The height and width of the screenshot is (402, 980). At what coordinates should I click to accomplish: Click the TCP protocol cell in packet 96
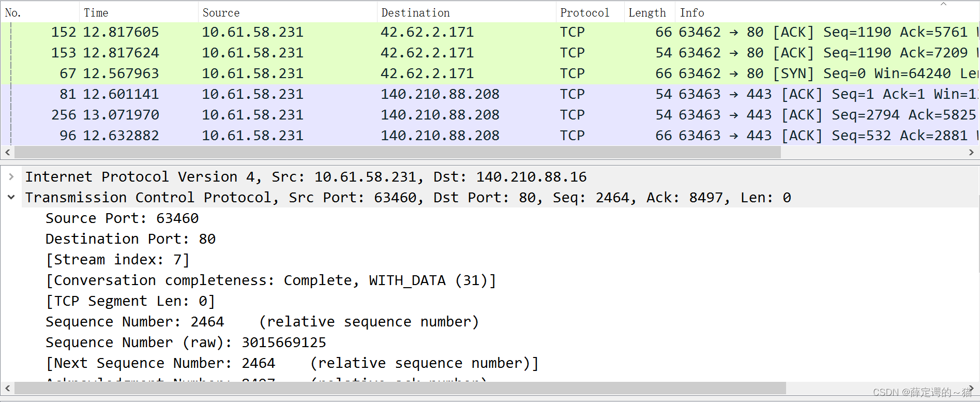click(572, 136)
